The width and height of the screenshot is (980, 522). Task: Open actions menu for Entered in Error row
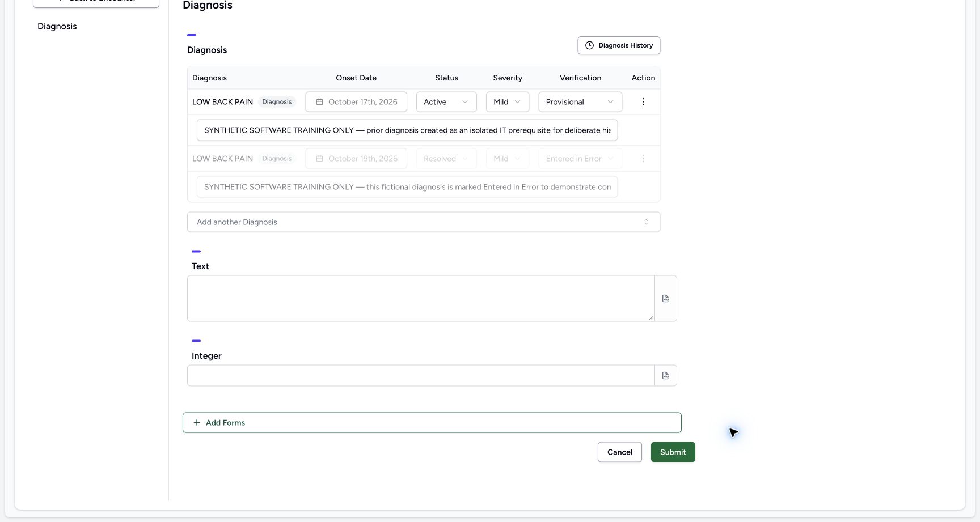pyautogui.click(x=643, y=159)
